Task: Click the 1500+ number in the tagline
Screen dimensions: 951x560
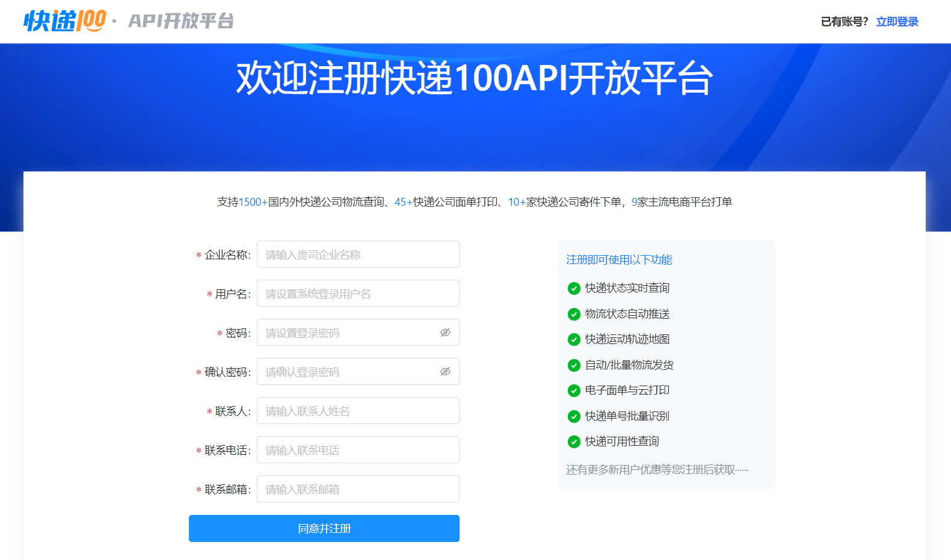Action: coord(253,202)
